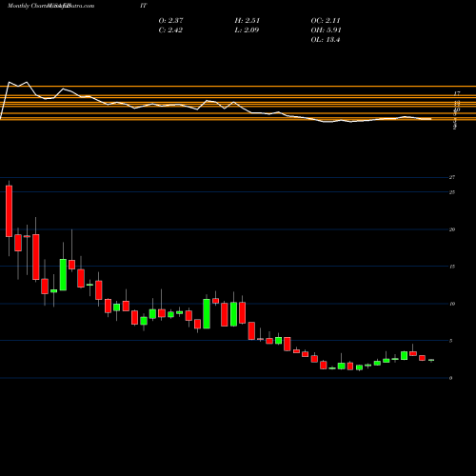Viewport: 476px width, 476px height.
Task: Click the 'Monthly Chart' title text
Action: (x=27, y=6)
